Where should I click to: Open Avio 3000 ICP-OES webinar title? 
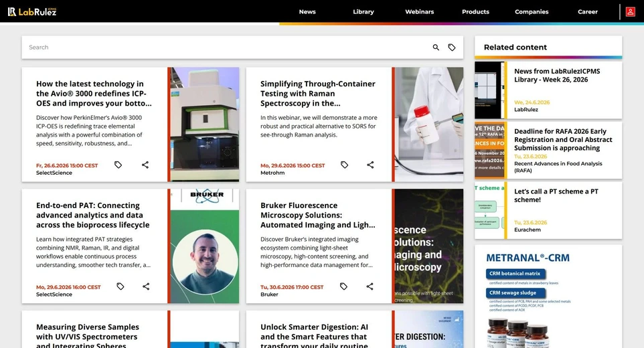click(94, 94)
